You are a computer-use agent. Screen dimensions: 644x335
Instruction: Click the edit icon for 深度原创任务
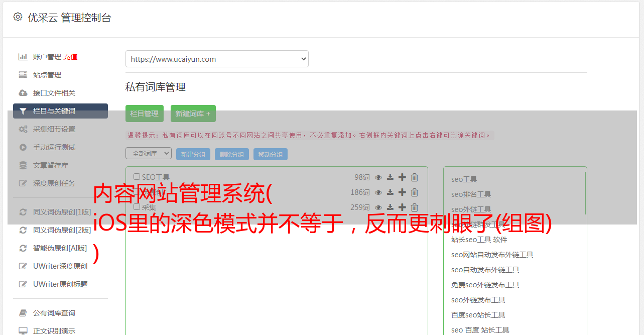pyautogui.click(x=23, y=183)
